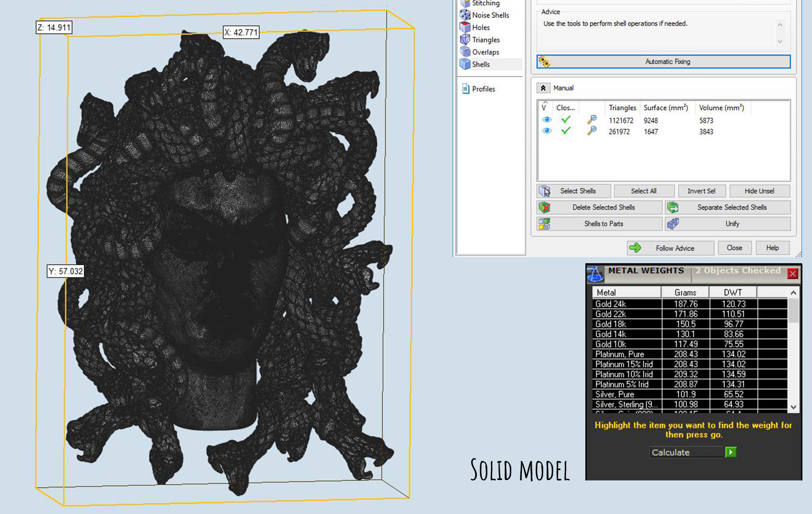Click the Y: 57.032 dimension label
812x514 pixels.
65,271
